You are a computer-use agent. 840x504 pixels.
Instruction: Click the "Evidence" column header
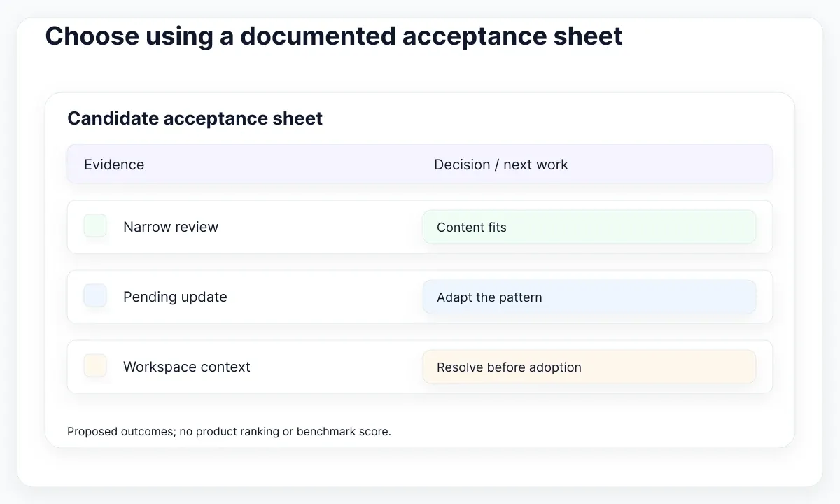coord(114,164)
